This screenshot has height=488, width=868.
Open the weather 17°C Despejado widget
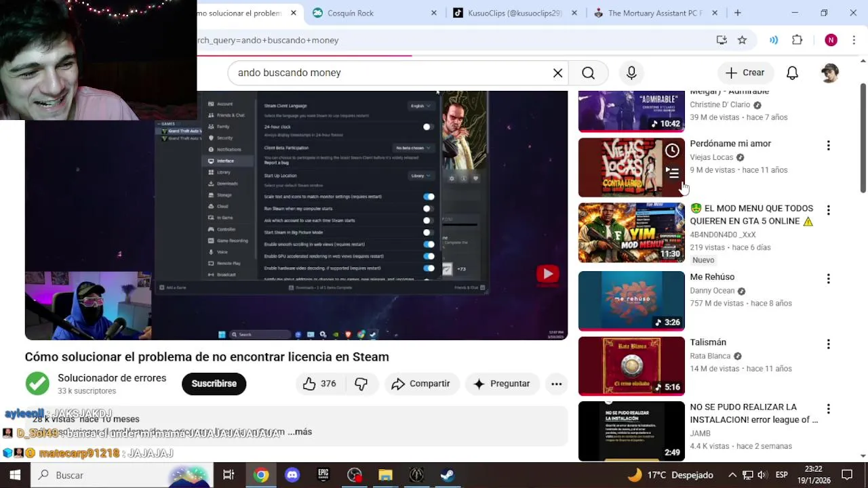(x=671, y=475)
